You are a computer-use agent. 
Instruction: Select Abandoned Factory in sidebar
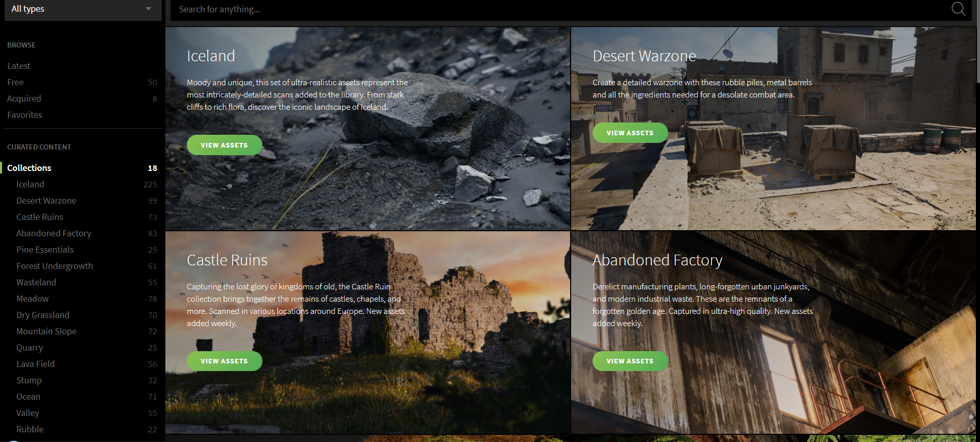coord(54,233)
